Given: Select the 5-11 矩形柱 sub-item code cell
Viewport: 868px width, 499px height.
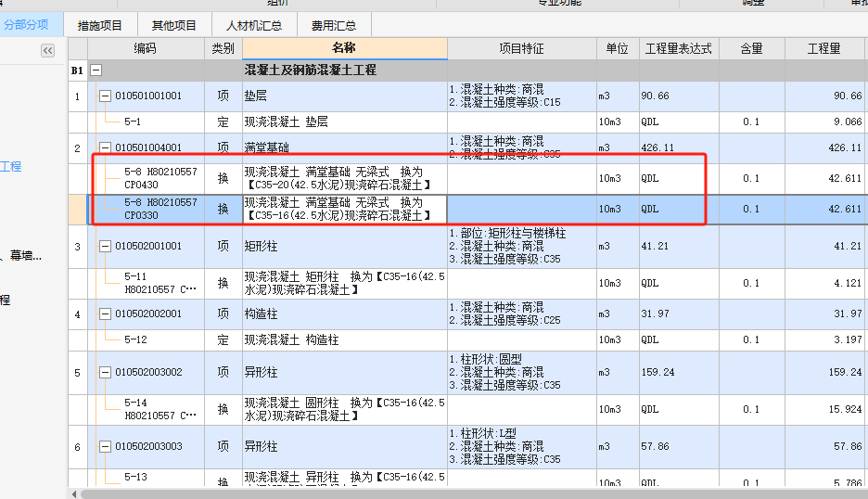Looking at the screenshot, I should pos(147,283).
